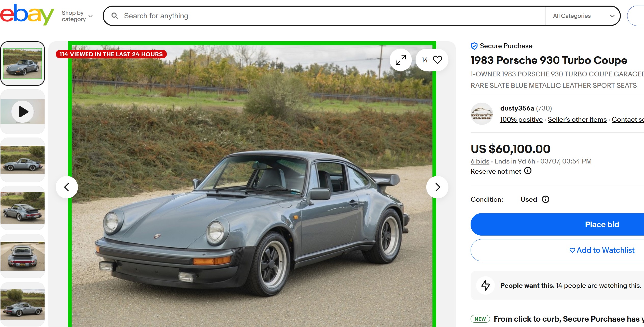
Task: Show next gallery image
Action: [x=437, y=187]
